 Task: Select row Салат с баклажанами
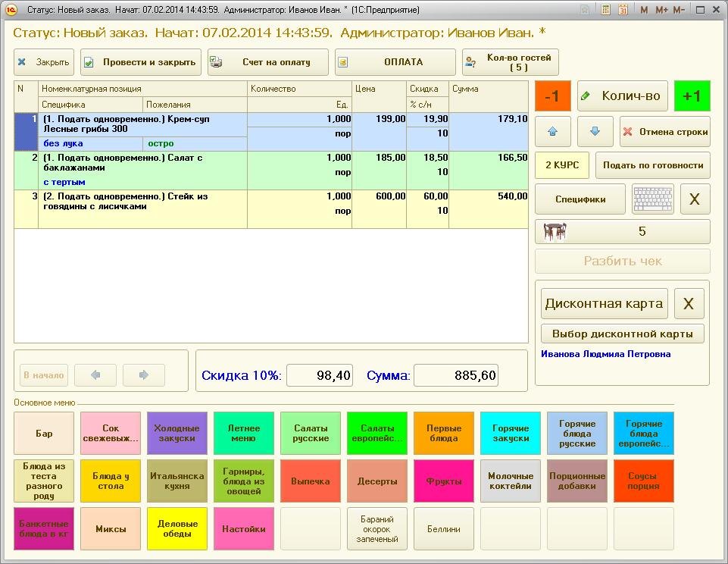(x=271, y=170)
